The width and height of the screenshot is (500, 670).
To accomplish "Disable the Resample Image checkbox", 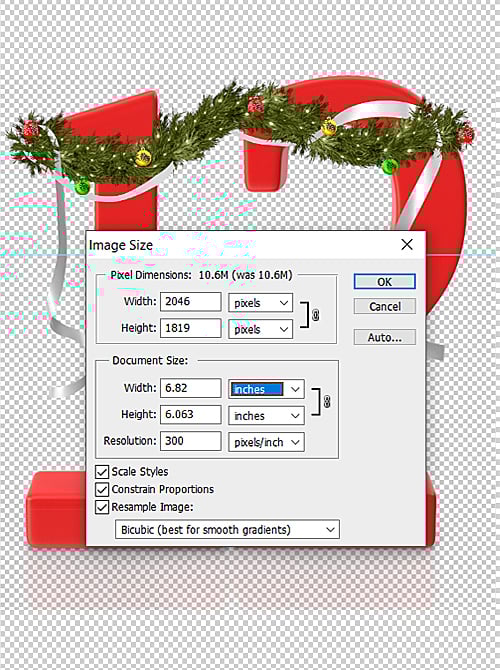I will (102, 507).
